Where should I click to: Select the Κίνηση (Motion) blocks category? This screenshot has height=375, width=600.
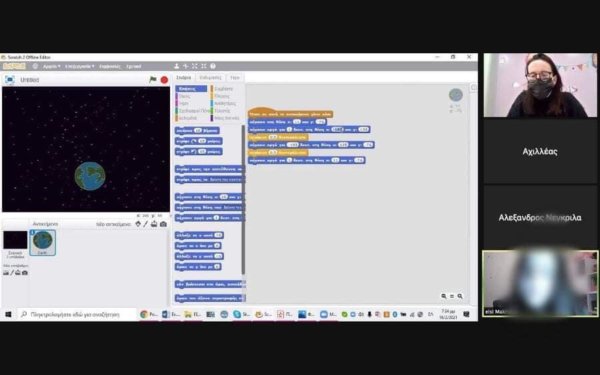click(x=191, y=89)
